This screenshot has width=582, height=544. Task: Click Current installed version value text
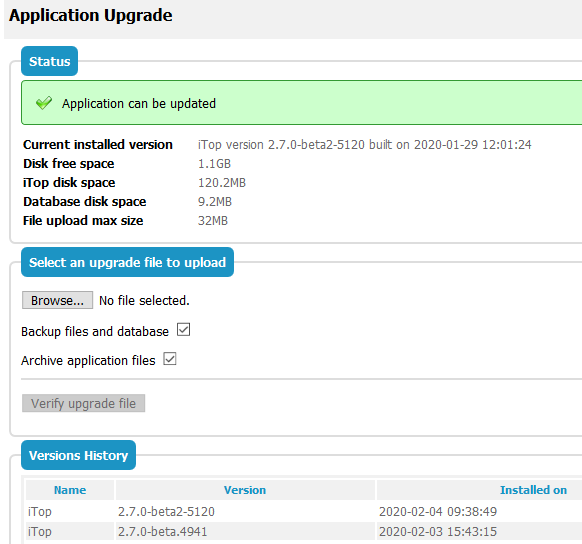click(364, 144)
